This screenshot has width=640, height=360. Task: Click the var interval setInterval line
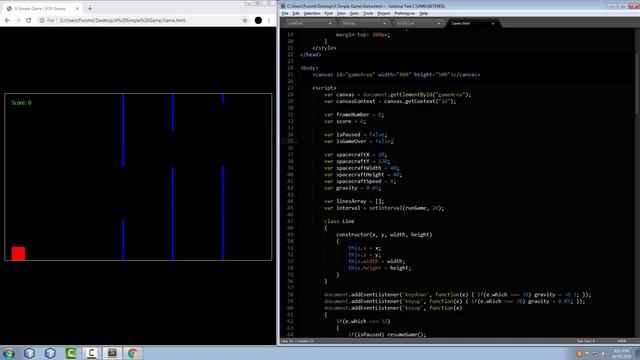(x=384, y=208)
